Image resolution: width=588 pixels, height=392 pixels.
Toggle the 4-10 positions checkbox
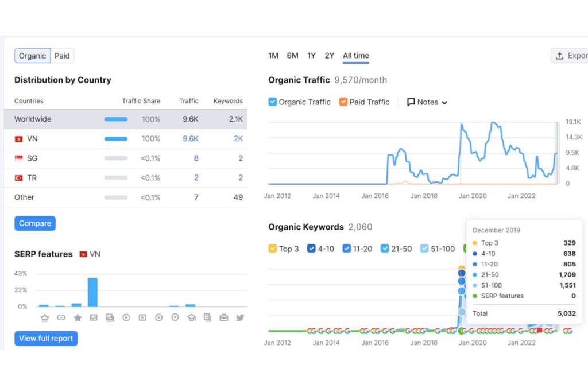tap(311, 249)
